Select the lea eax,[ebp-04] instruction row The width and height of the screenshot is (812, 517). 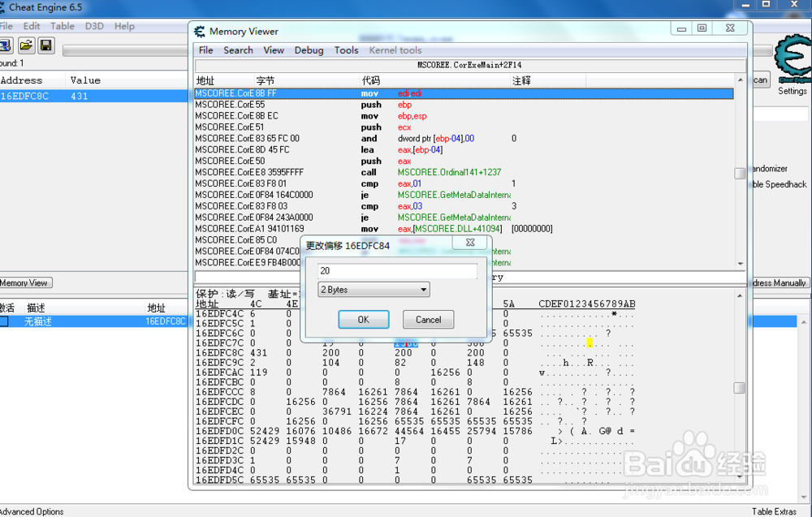[x=464, y=149]
